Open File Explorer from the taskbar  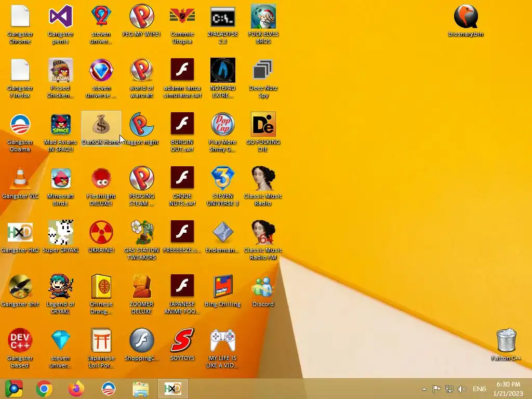[140, 389]
